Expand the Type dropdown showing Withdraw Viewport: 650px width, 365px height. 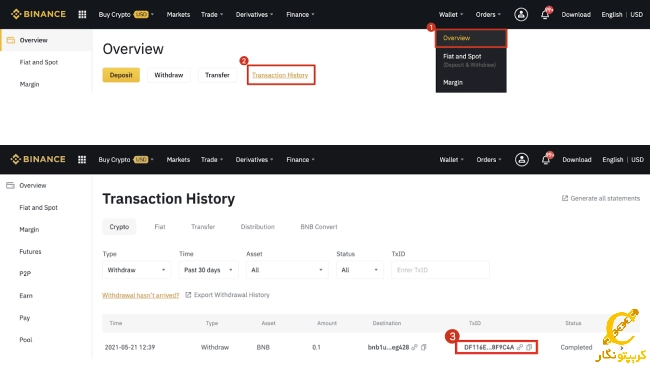coord(136,270)
